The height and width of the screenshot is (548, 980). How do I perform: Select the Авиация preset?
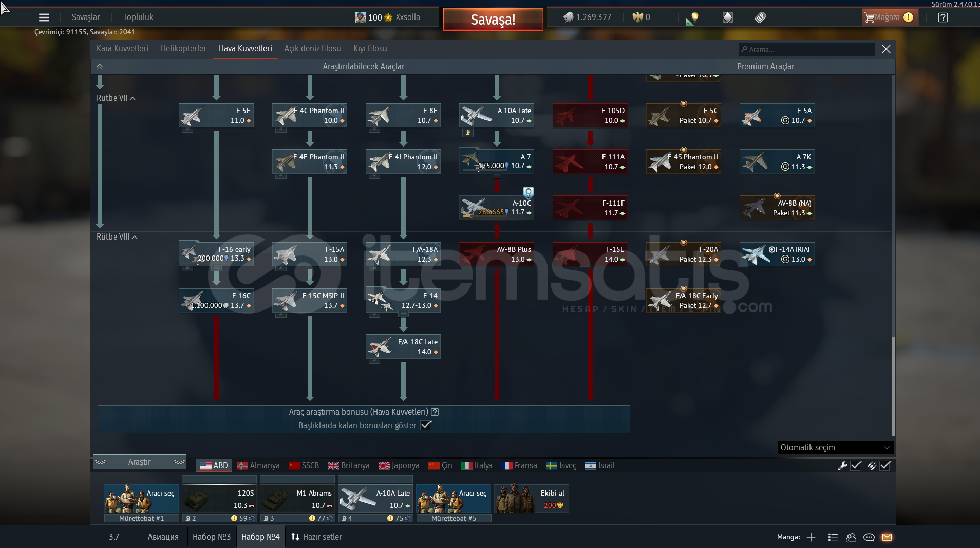click(x=163, y=537)
